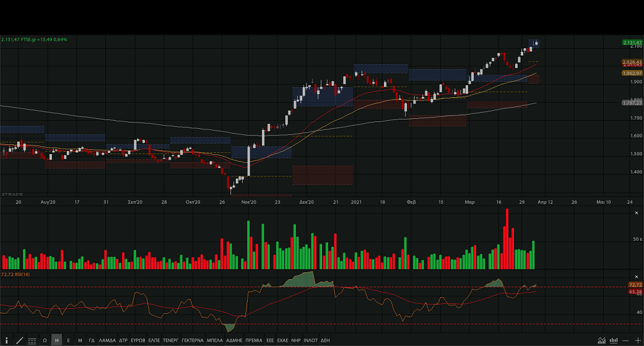Zoom out with the minus icon
Screen dimensions: 644x346
click(625, 340)
